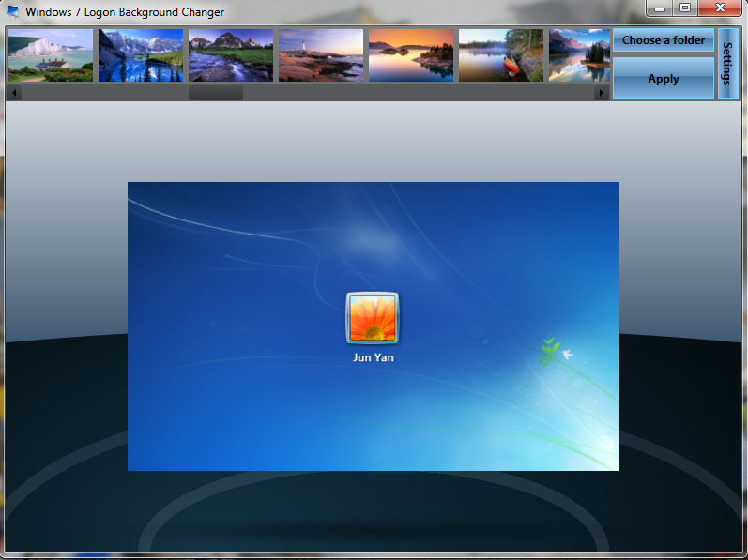This screenshot has width=748, height=560.
Task: Click the thumbnail strip left scroll arrow
Action: pyautogui.click(x=14, y=93)
